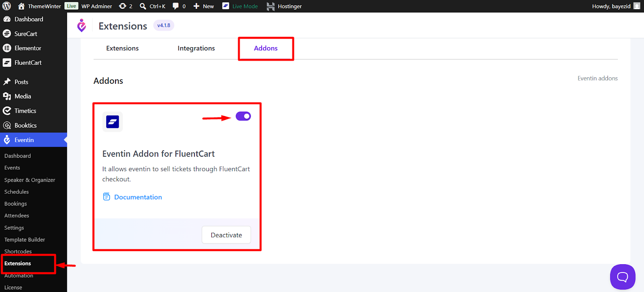
Task: Click the Ctrl+K search icon
Action: coord(143,6)
